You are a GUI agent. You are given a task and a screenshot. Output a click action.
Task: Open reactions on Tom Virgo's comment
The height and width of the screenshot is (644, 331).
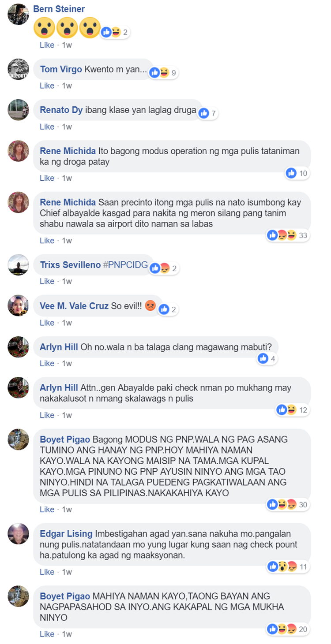click(x=163, y=73)
